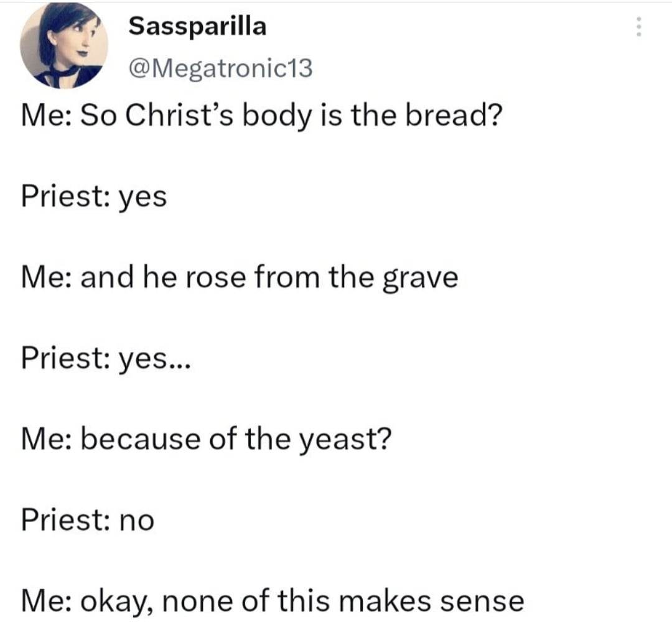Click the "because of the yeast?" line

click(236, 439)
